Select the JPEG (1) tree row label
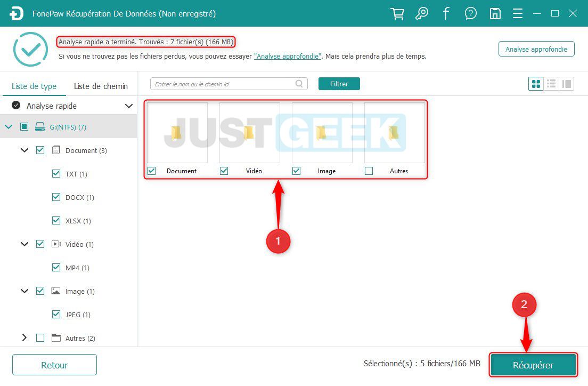Screen dimensions: 588x386 pyautogui.click(x=78, y=315)
